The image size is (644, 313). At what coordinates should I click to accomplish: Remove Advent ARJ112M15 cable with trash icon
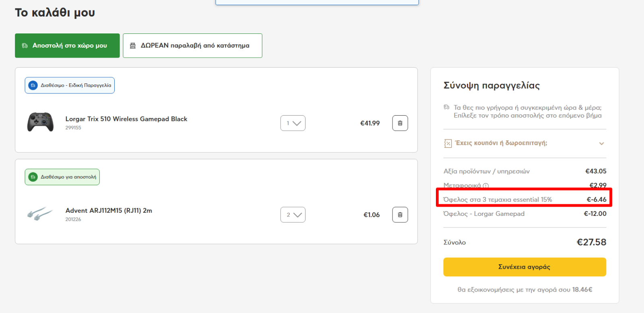(x=400, y=215)
